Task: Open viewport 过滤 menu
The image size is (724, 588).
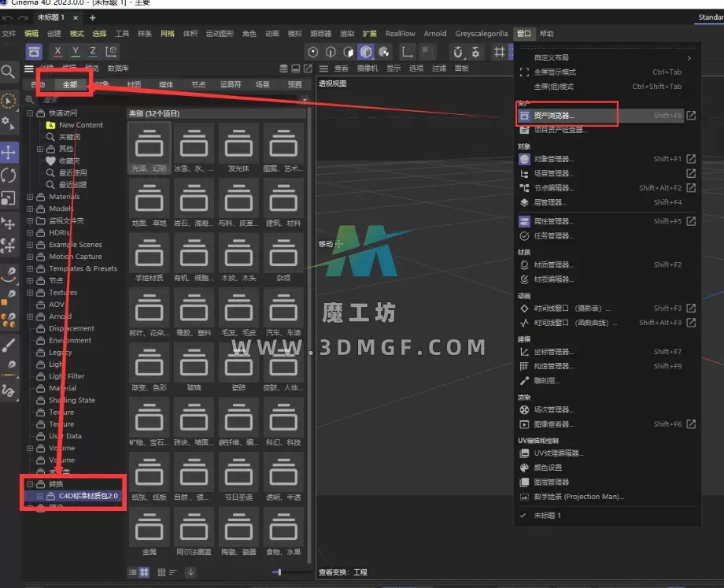Action: (x=438, y=68)
